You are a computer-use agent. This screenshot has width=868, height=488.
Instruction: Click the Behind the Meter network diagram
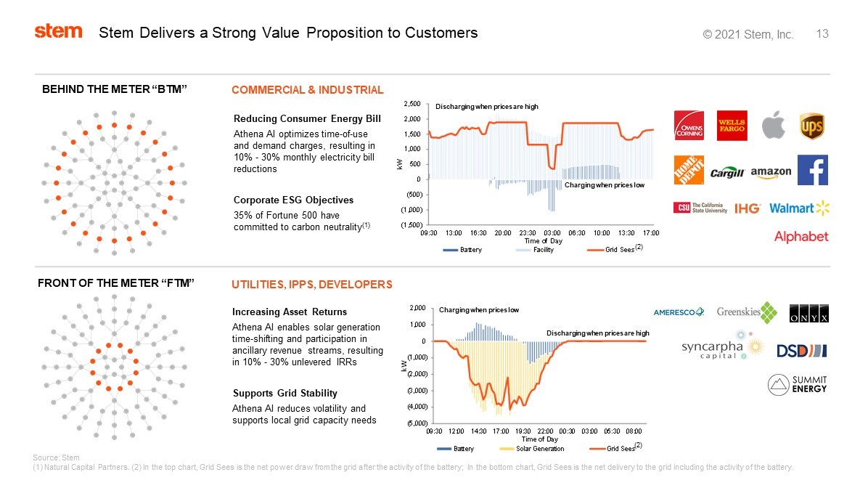(x=114, y=180)
